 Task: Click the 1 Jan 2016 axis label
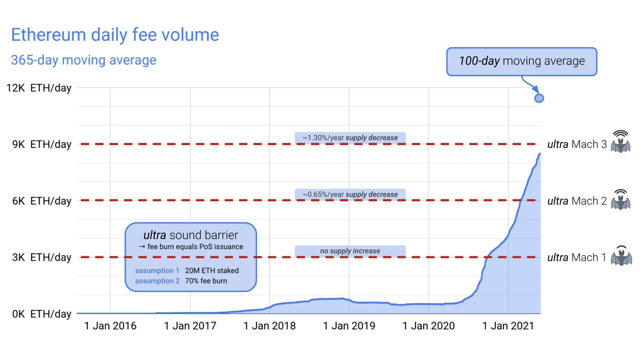pos(110,326)
